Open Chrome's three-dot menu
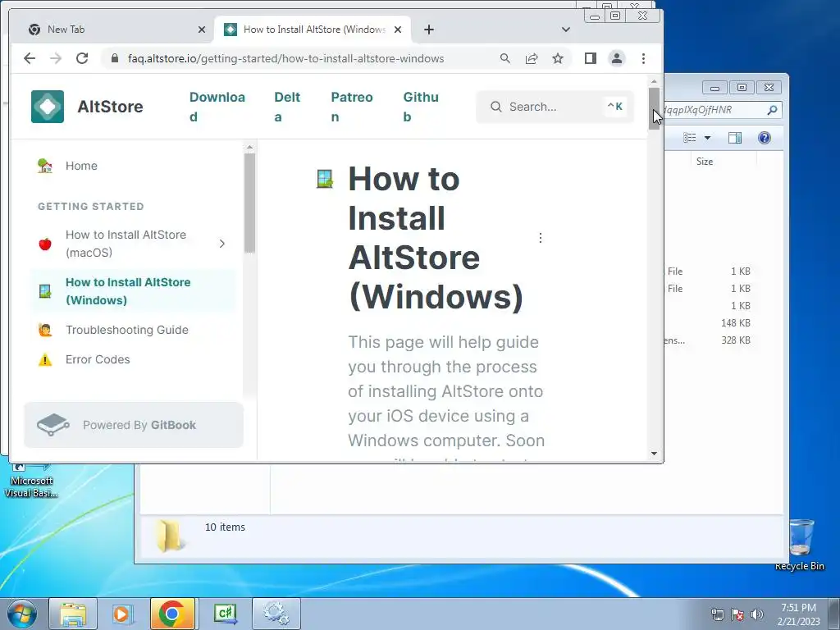 pos(643,58)
